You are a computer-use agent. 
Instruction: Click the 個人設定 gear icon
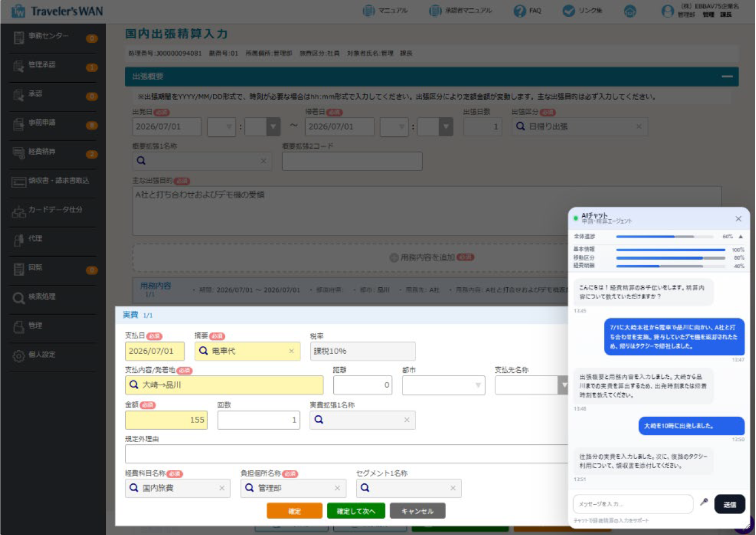pyautogui.click(x=19, y=355)
